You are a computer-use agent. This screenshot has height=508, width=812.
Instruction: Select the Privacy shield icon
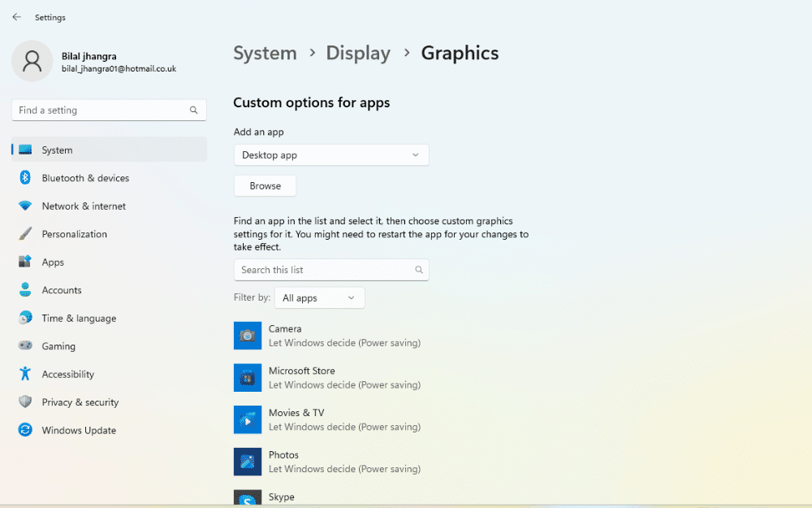[x=25, y=402]
